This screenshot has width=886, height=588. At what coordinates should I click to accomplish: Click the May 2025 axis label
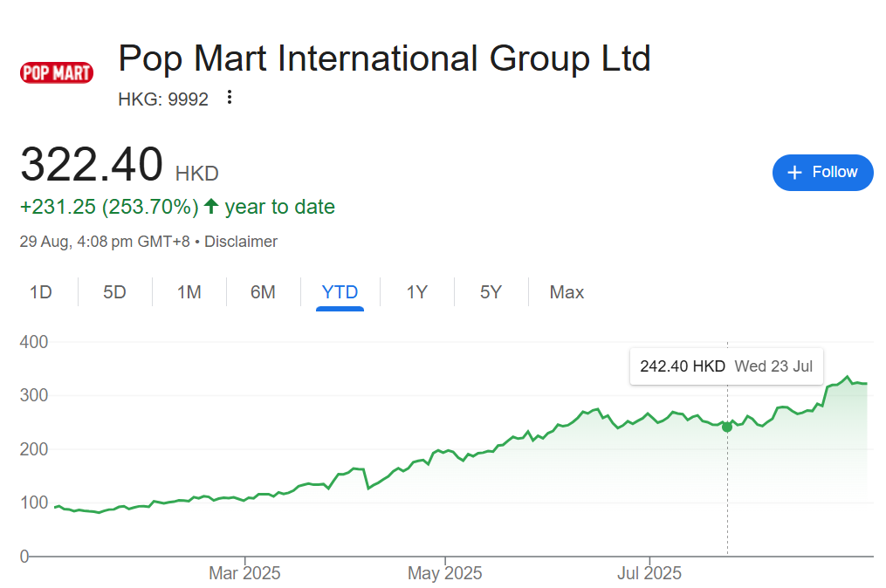(x=445, y=574)
